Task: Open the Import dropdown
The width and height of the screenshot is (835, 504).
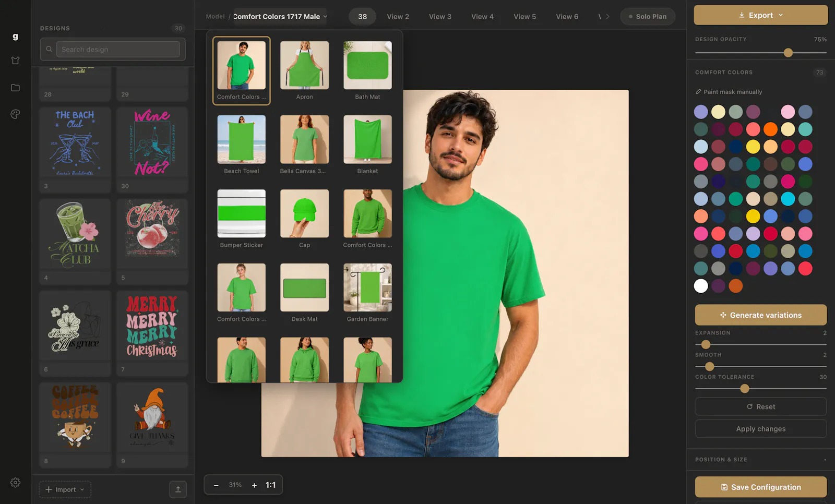Action: click(x=65, y=489)
